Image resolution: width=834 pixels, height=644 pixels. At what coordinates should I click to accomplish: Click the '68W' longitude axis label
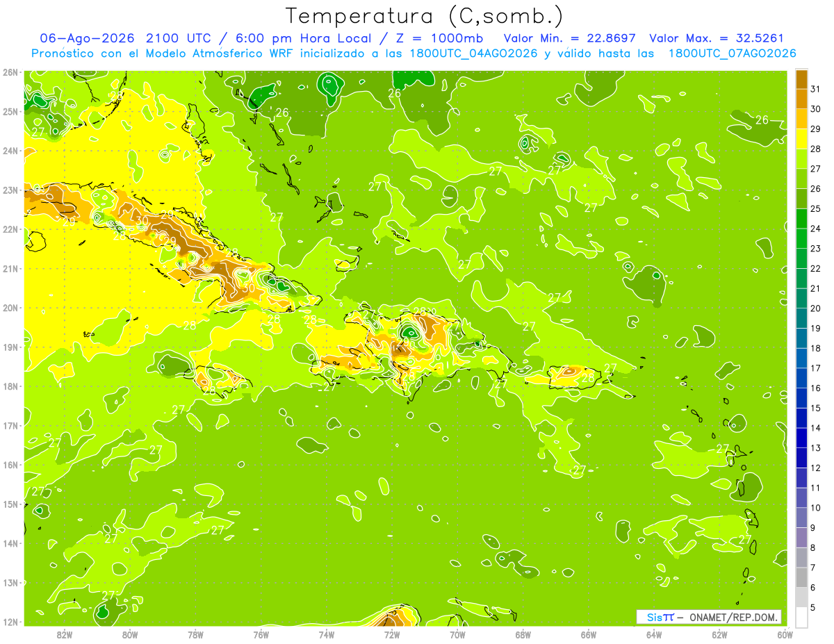(523, 634)
